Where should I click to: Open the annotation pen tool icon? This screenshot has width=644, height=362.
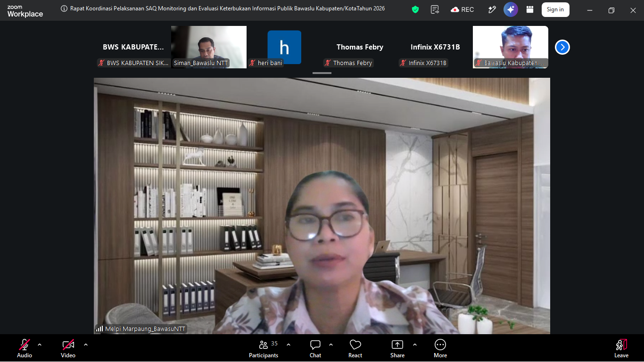(492, 9)
